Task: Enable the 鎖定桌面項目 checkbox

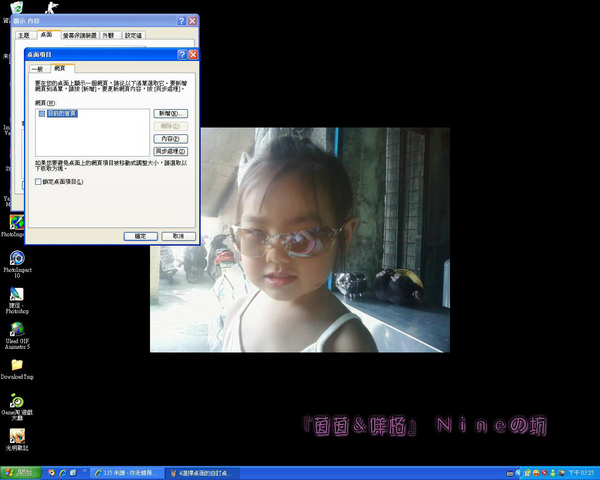Action: pyautogui.click(x=38, y=181)
